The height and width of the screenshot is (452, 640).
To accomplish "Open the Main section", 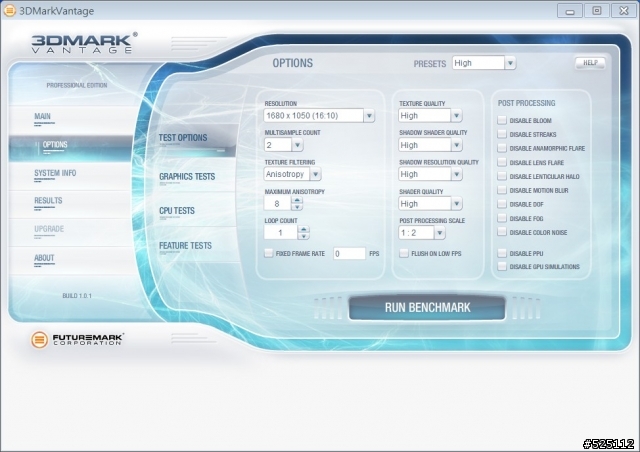I will point(42,116).
